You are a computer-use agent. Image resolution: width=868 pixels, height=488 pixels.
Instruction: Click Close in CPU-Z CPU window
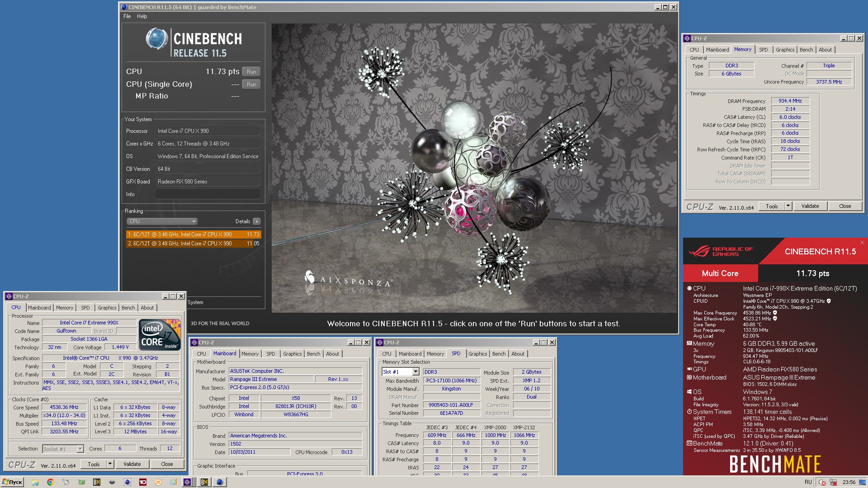[x=167, y=464]
